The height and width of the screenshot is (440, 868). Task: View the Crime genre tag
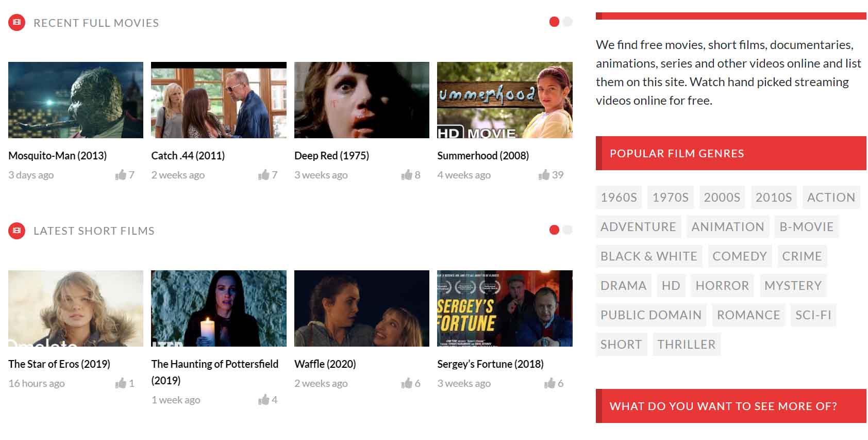tap(802, 256)
